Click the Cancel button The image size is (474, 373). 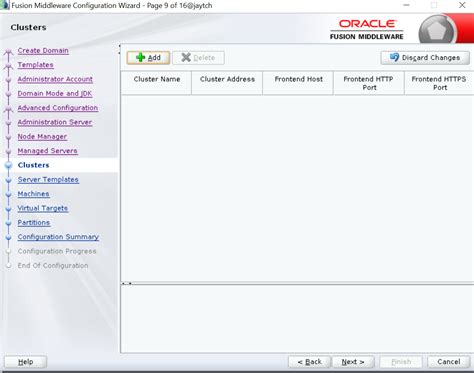pos(449,362)
